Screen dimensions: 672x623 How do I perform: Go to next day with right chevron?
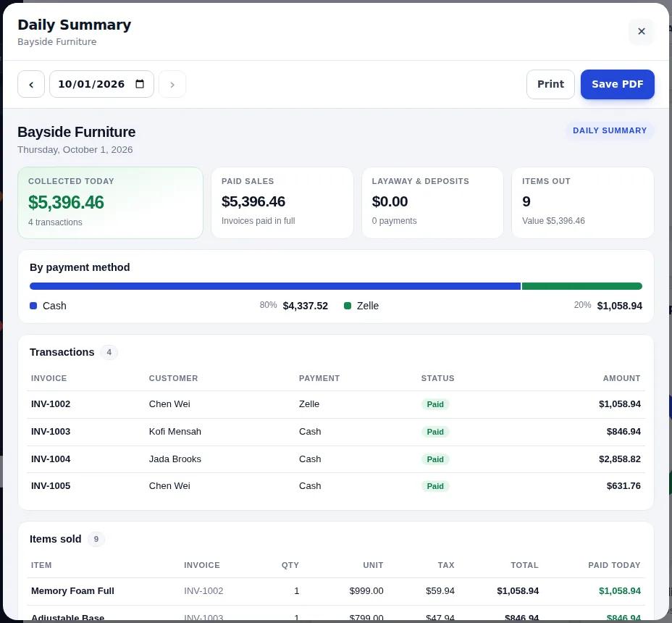coord(172,84)
